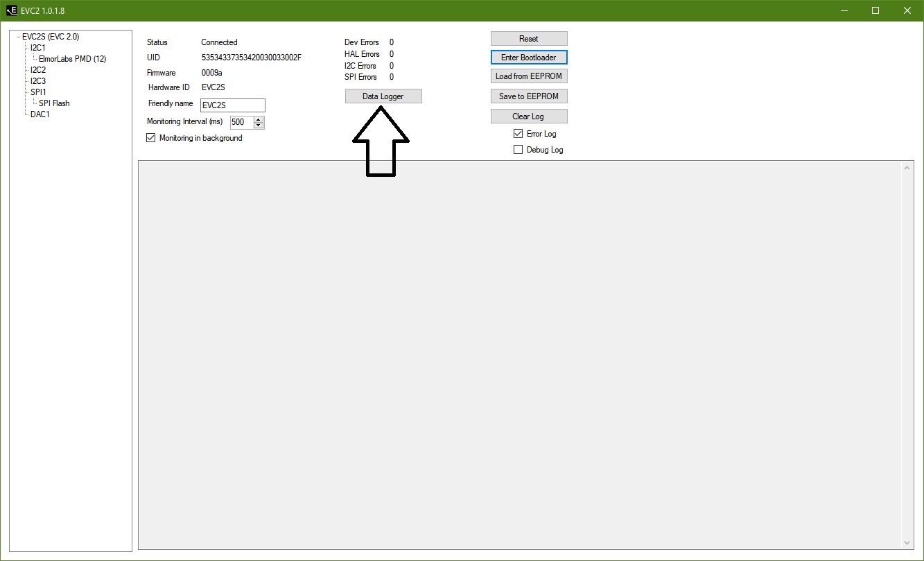Uncheck the Error Log checkbox
This screenshot has height=561, width=924.
click(518, 134)
